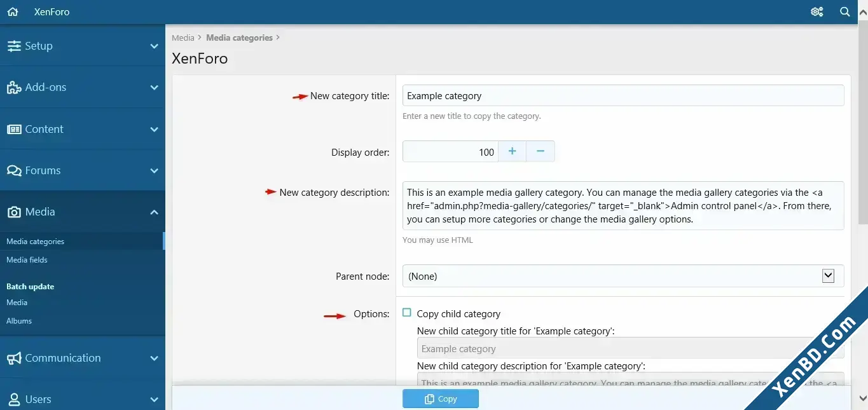Click the Users person icon

pos(14,400)
